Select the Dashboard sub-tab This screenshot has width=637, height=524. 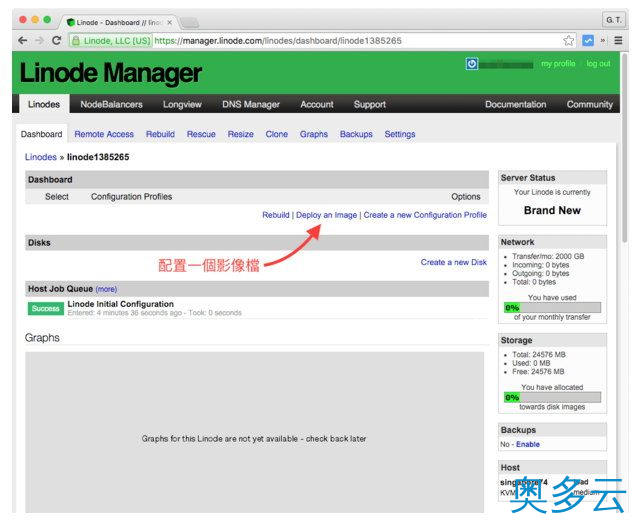tap(41, 134)
